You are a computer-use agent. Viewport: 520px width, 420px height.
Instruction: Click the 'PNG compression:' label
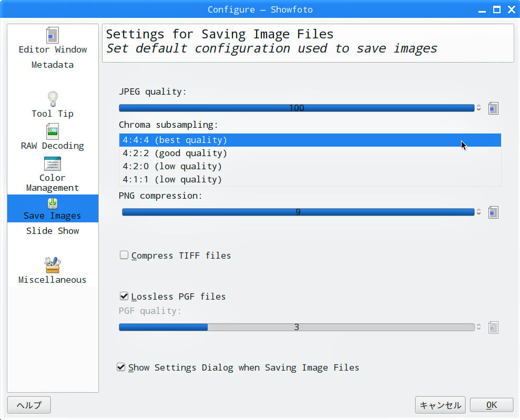click(160, 196)
